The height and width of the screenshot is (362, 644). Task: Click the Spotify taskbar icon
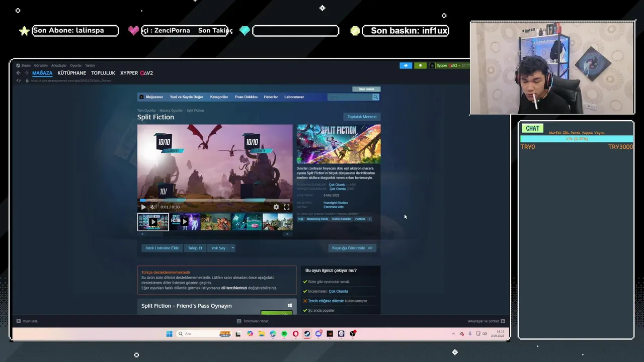(284, 333)
